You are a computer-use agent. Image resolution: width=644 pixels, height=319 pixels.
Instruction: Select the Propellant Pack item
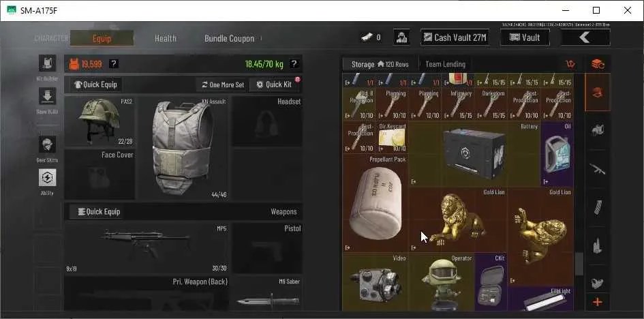click(x=375, y=204)
